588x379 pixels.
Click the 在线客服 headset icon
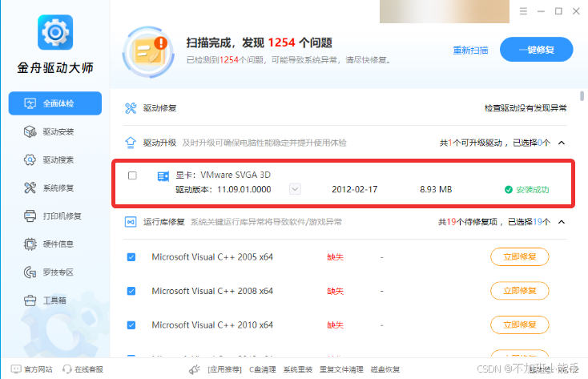tap(66, 369)
